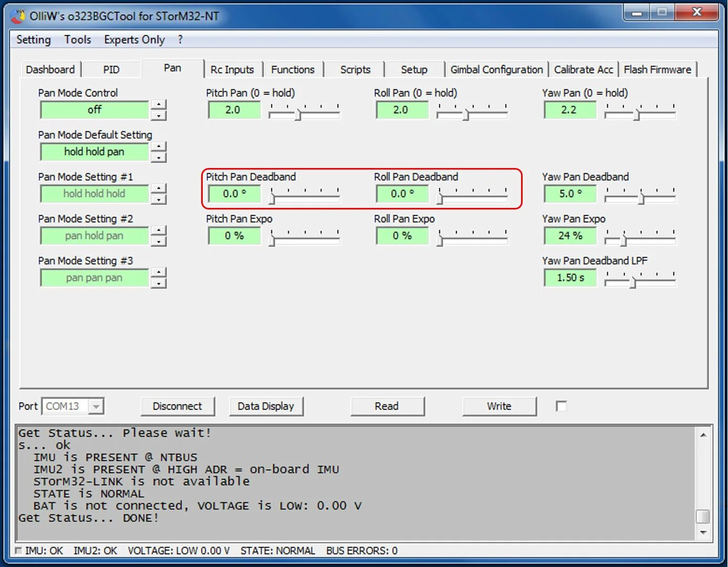Image resolution: width=728 pixels, height=567 pixels.
Task: Click the Write button
Action: [499, 406]
